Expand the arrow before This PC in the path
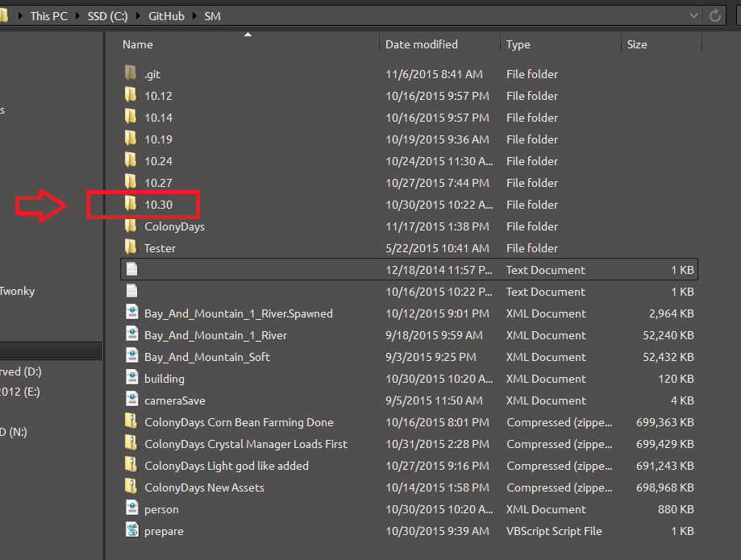The image size is (741, 560). tap(20, 16)
